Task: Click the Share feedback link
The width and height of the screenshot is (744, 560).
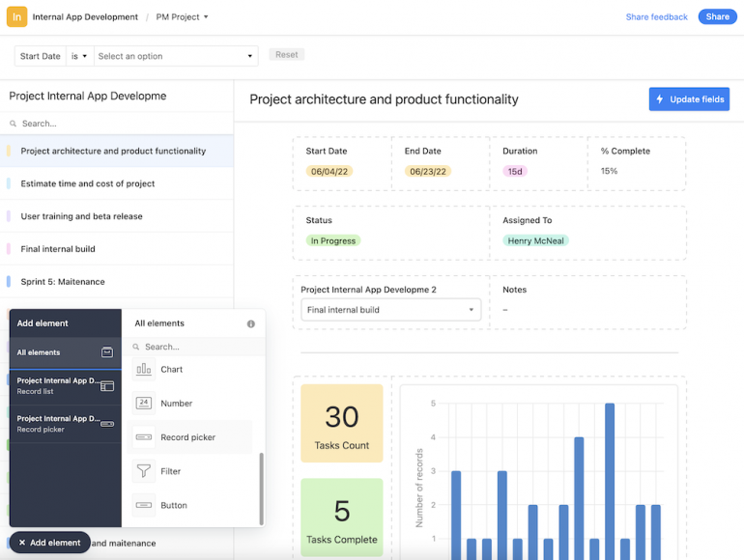Action: click(656, 16)
